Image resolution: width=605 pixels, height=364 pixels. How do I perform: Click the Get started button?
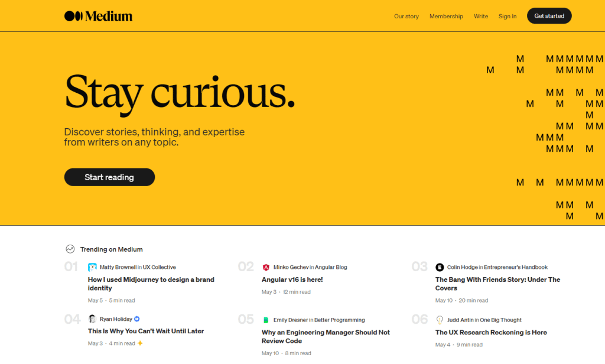click(x=549, y=16)
